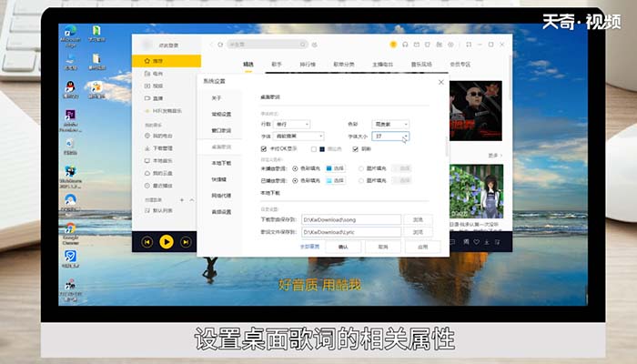
Task: Browse for the song download folder
Action: [x=418, y=220]
